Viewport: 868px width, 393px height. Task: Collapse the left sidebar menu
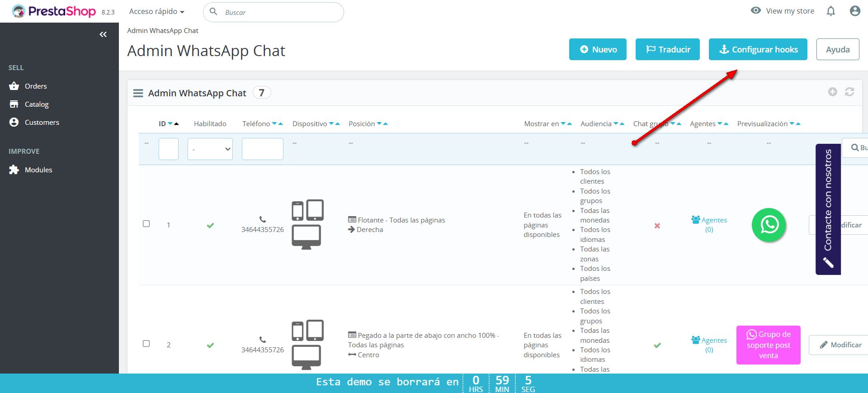[103, 34]
